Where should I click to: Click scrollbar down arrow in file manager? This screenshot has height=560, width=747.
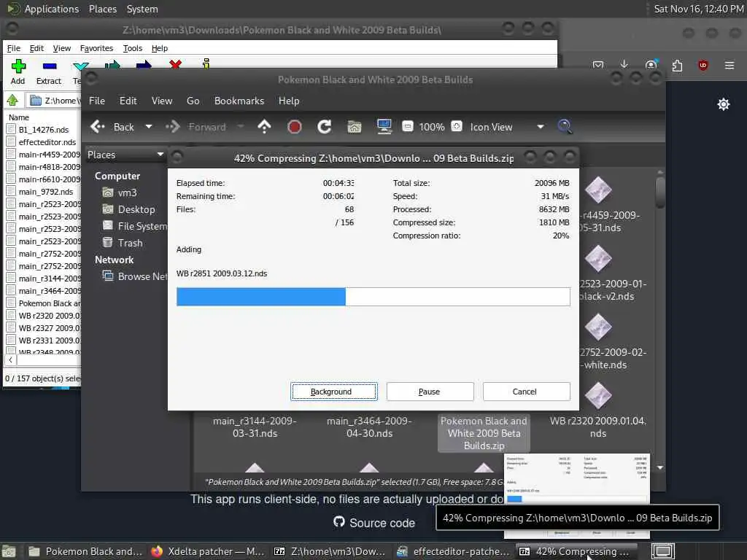coord(659,467)
